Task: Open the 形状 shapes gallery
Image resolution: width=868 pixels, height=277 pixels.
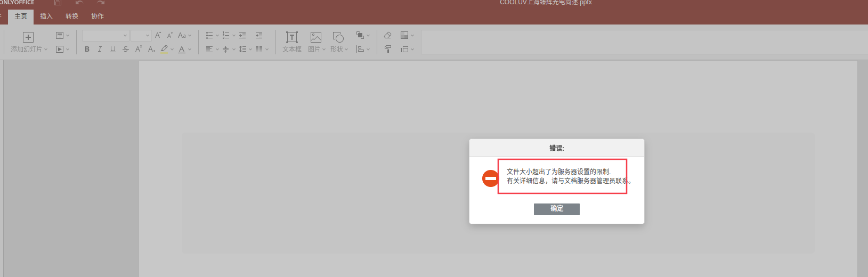Action: coord(339,42)
